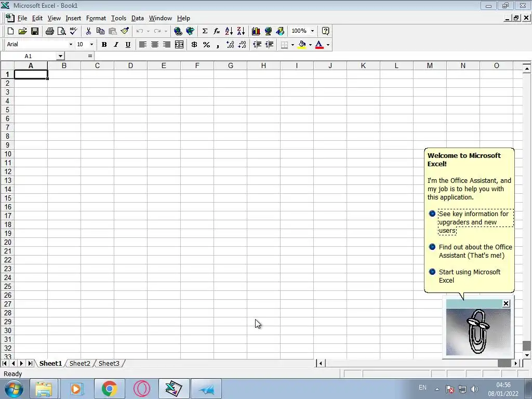The width and height of the screenshot is (532, 399).
Task: Open the Map tool icon
Action: point(268,31)
